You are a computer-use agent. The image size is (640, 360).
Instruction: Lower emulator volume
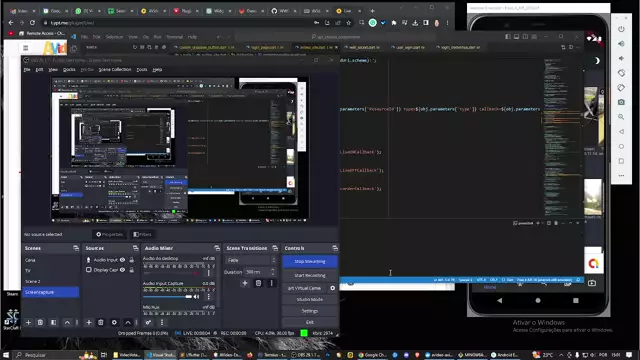pos(621,58)
